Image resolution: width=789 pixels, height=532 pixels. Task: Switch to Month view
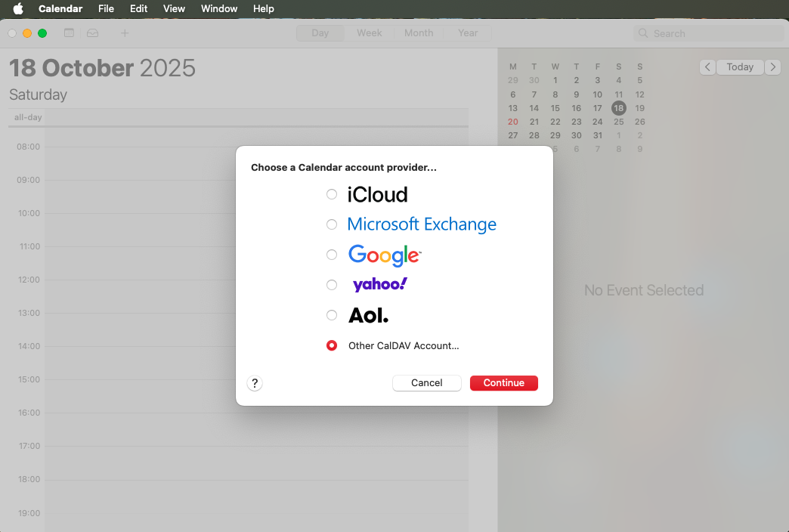click(418, 33)
